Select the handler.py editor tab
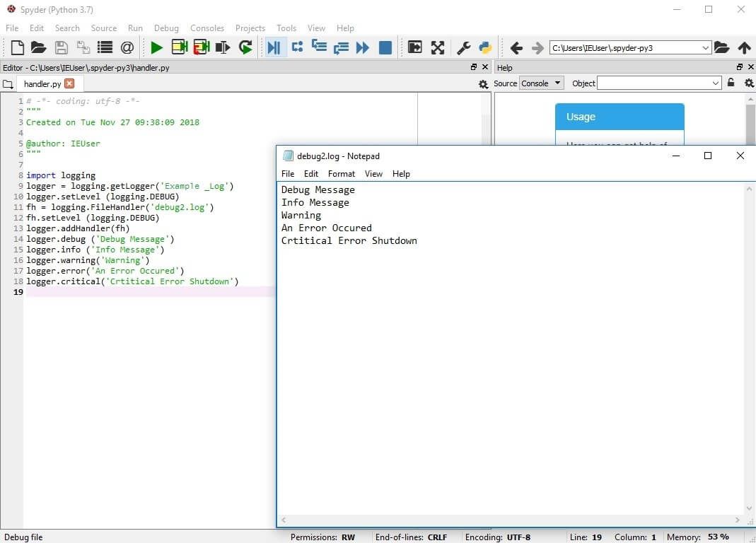The image size is (756, 543). click(x=42, y=83)
